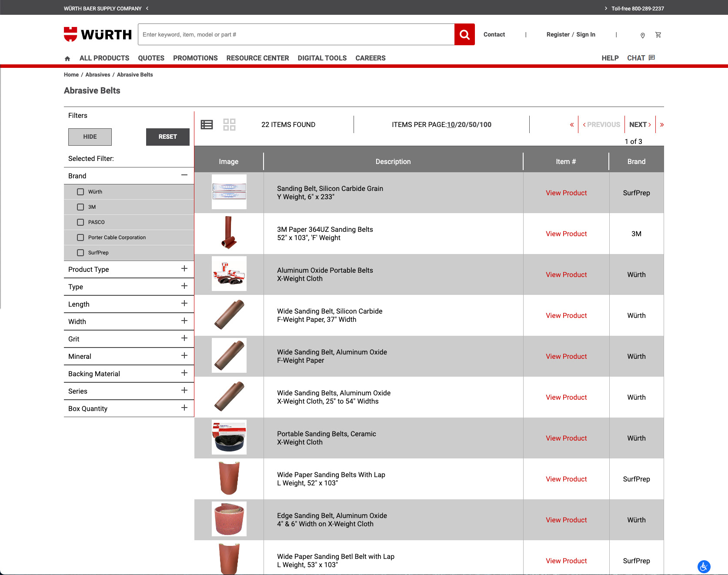728x575 pixels.
Task: Click the Abrasives breadcrumb link
Action: click(98, 75)
